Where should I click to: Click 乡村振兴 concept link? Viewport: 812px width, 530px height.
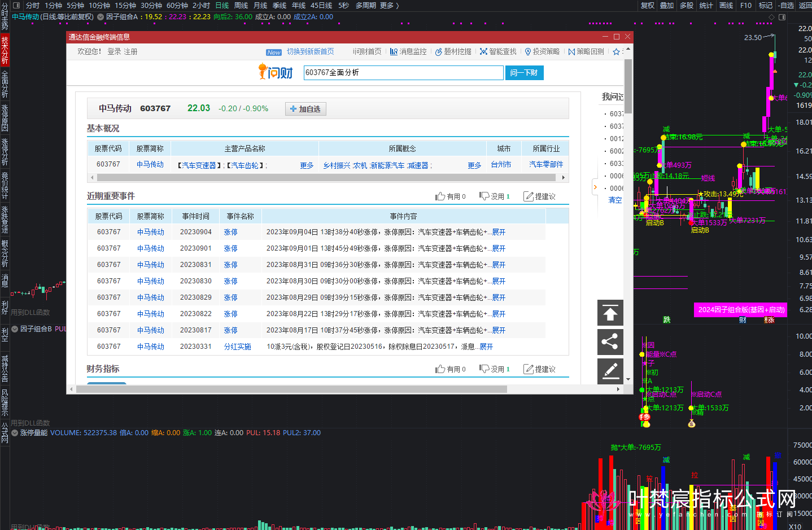coord(337,165)
